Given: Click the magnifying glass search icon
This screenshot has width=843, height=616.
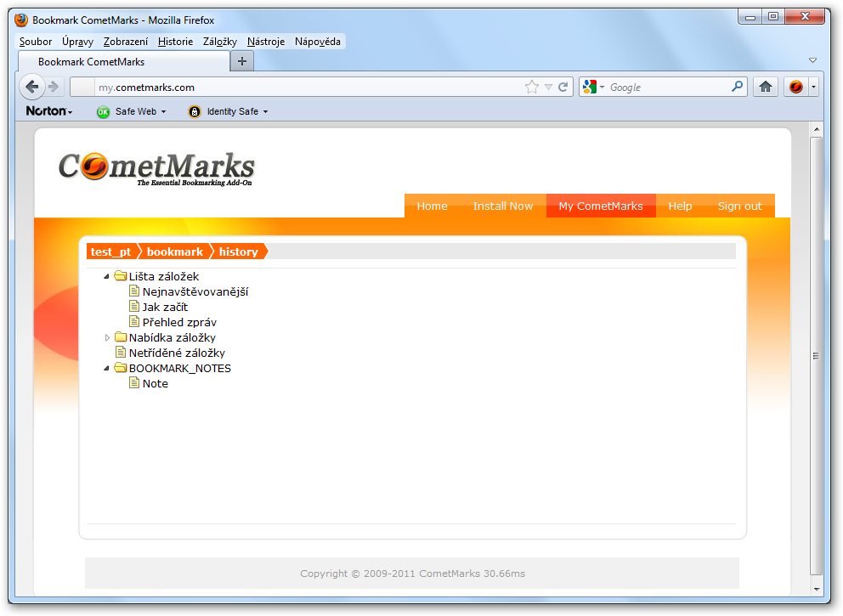Looking at the screenshot, I should [x=737, y=87].
